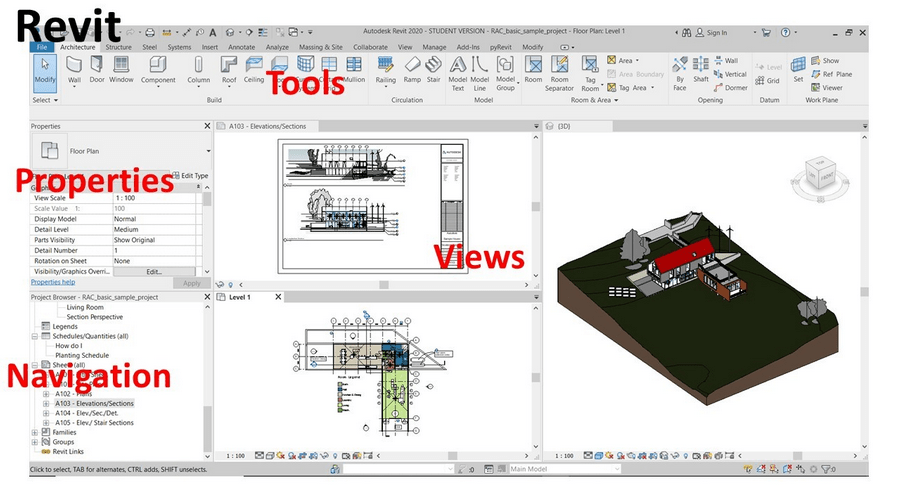
Task: Select A103 - Elevations/Sections sheet in browser
Action: 93,403
